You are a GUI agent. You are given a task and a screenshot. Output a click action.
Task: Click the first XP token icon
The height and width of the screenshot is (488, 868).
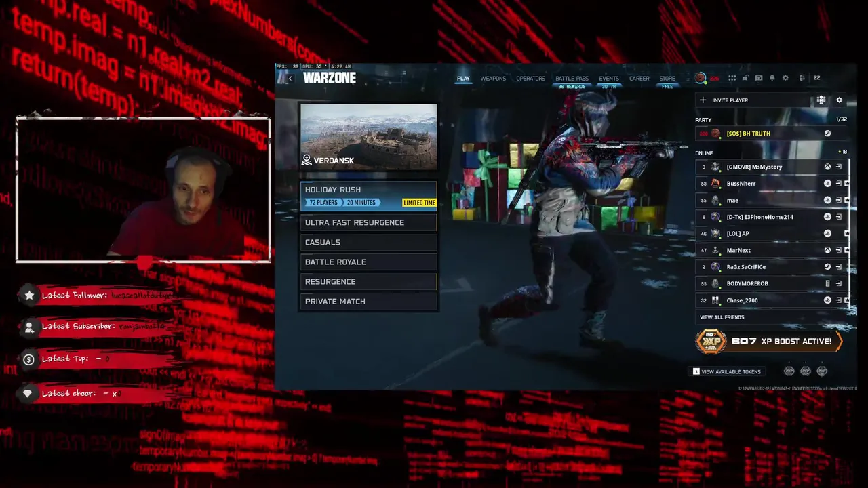(789, 371)
